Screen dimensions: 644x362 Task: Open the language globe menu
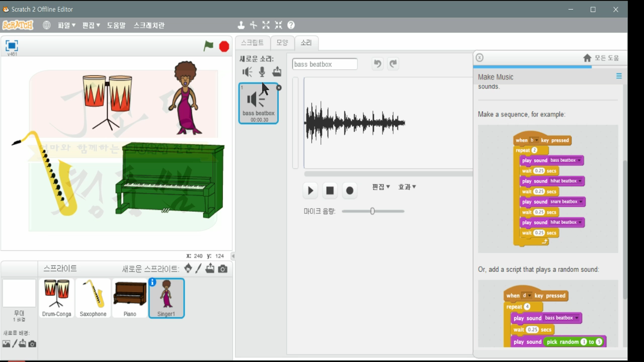click(x=47, y=25)
